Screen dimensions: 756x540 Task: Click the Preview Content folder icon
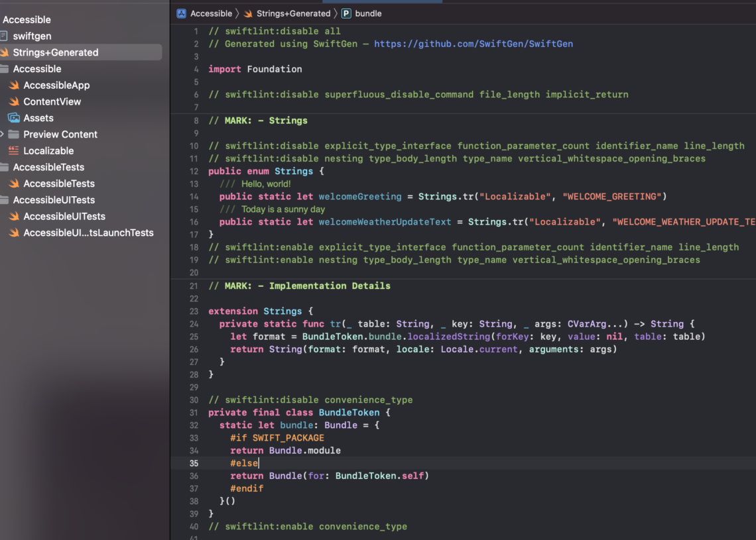click(14, 135)
